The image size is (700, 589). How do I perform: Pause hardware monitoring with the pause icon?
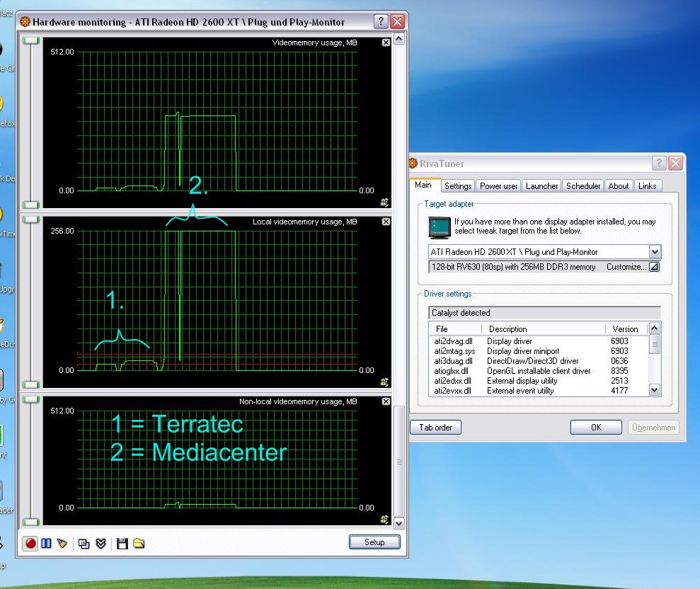[x=47, y=543]
